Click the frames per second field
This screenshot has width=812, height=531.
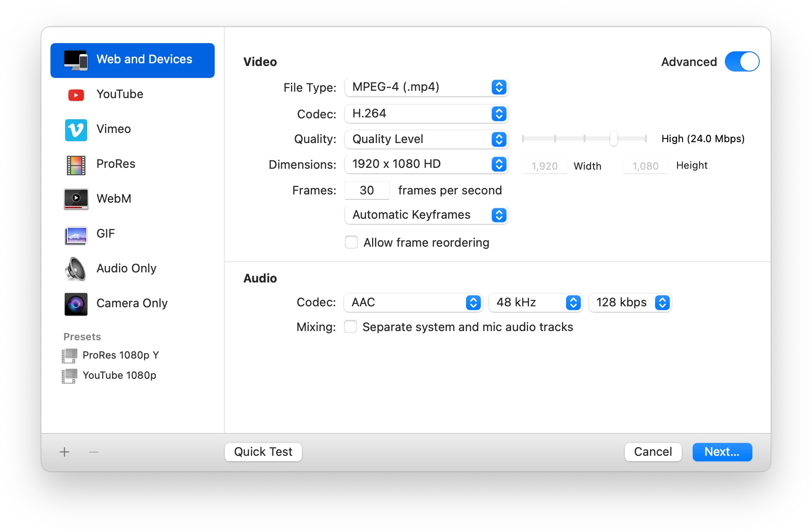[x=367, y=190]
